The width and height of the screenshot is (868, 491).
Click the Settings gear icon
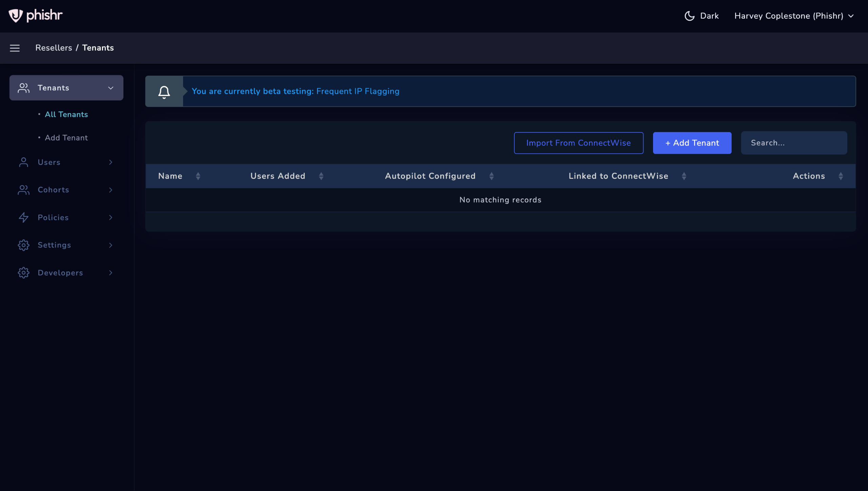coord(23,245)
